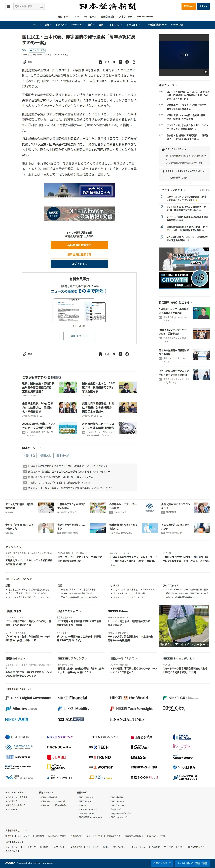Click the print icon above the article
This screenshot has height=868, width=215.
100,62
